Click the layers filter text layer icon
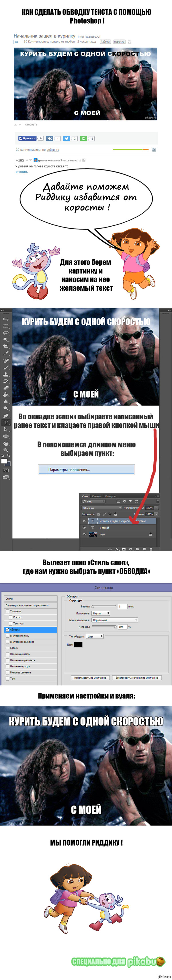 pos(131,501)
